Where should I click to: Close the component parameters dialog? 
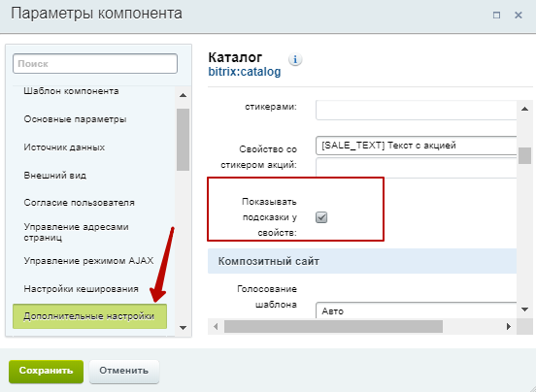pyautogui.click(x=519, y=15)
